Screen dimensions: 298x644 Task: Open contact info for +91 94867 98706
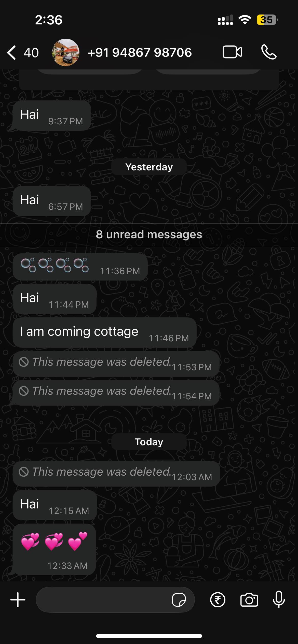coord(140,53)
